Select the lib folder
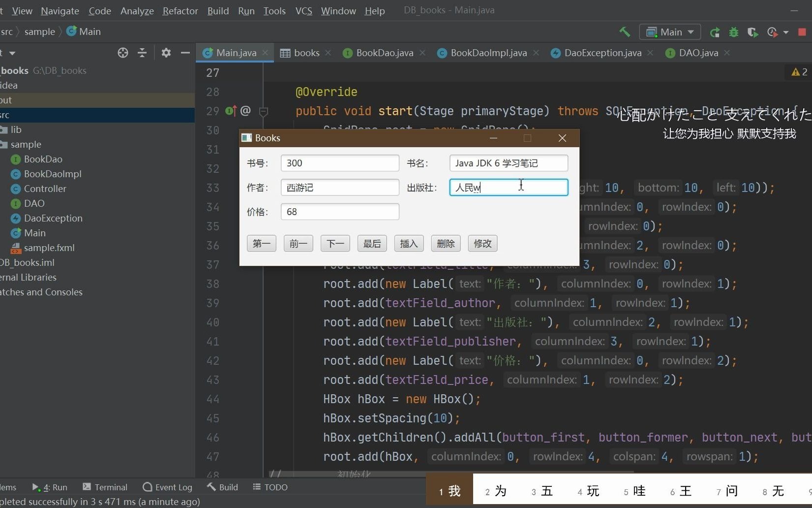Screen dimensions: 812x508 pos(16,129)
